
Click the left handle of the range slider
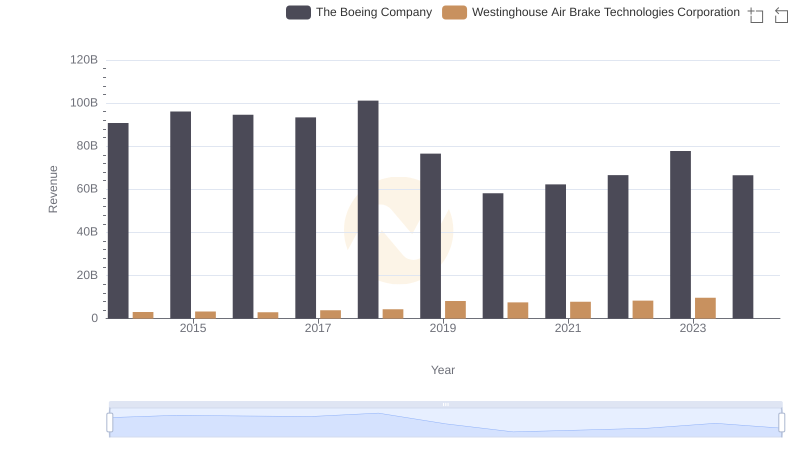click(x=110, y=423)
